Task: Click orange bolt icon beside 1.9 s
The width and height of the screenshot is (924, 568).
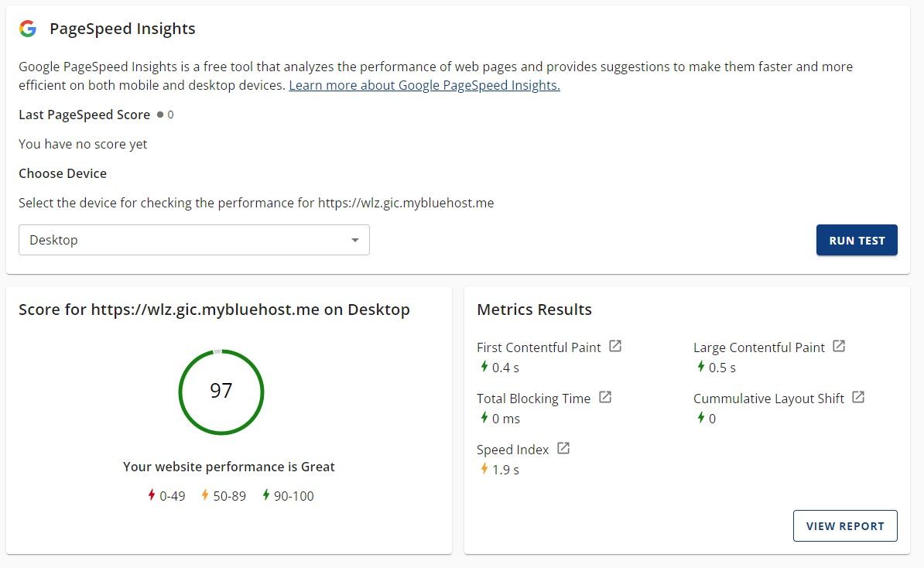Action: 484,469
